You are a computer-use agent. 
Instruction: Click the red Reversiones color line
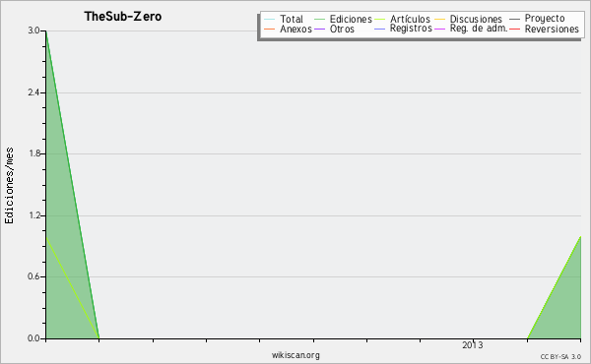514,29
